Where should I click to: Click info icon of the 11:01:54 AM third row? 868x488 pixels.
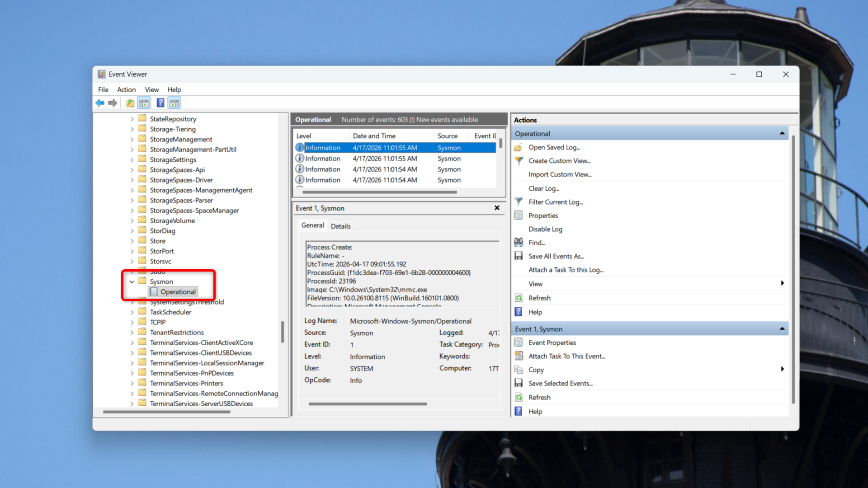click(x=300, y=169)
